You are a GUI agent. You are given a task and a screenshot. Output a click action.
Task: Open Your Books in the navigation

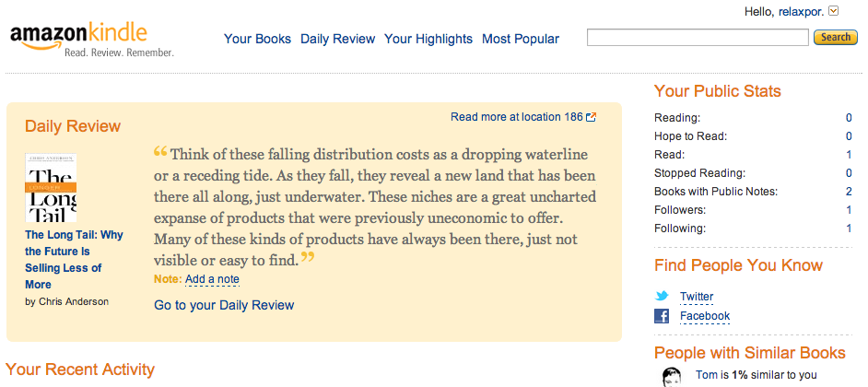(x=257, y=39)
